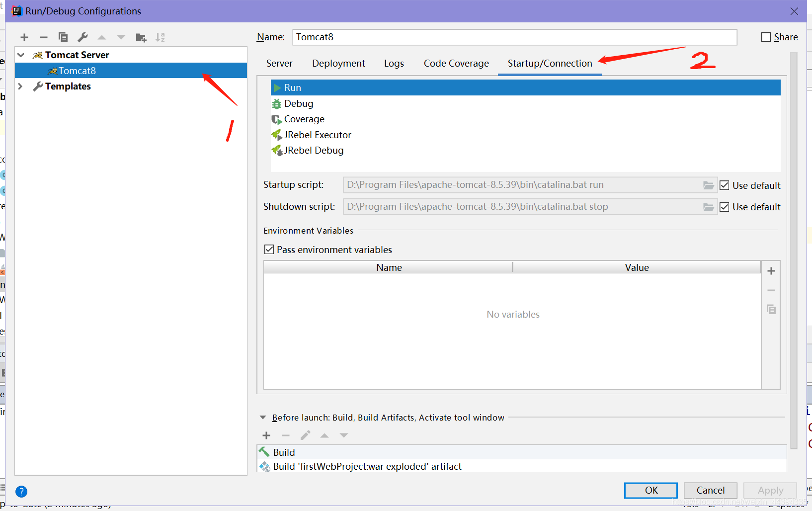Move the before launch task up

(325, 435)
